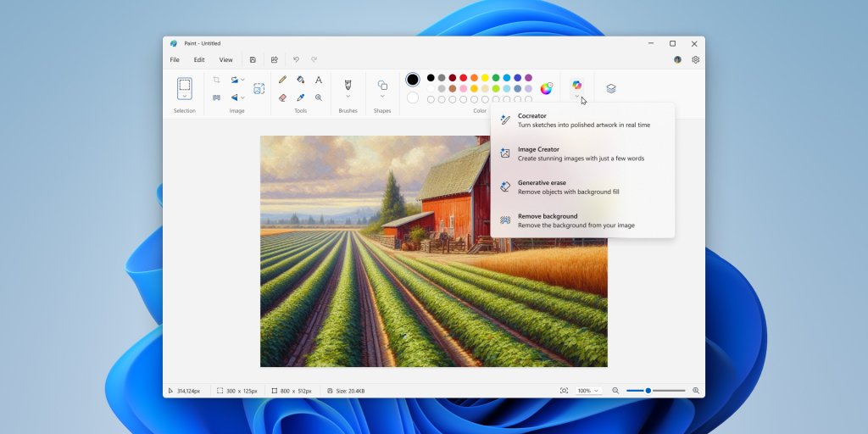Click the Brushes tool icon
Screen dimensions: 868x434
tap(348, 85)
